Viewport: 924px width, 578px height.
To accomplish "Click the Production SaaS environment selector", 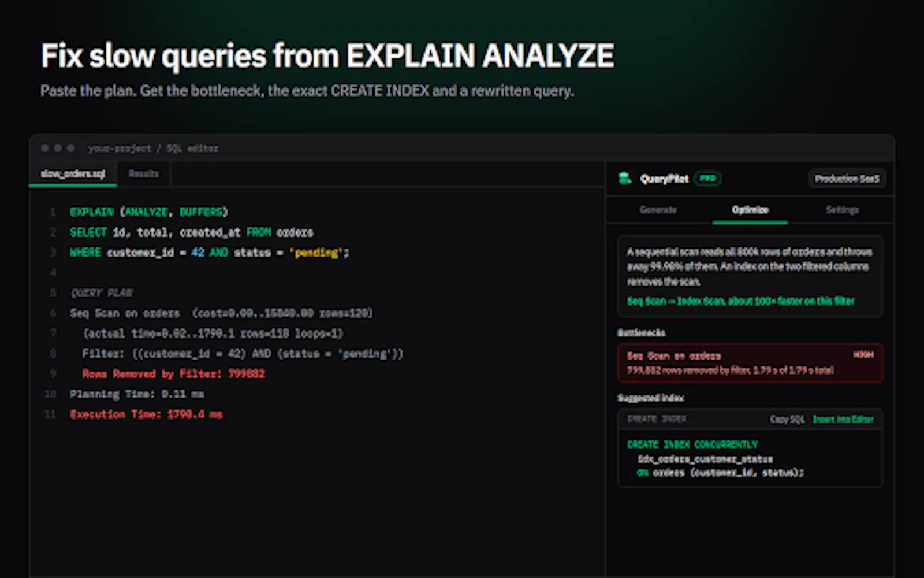I will tap(847, 179).
